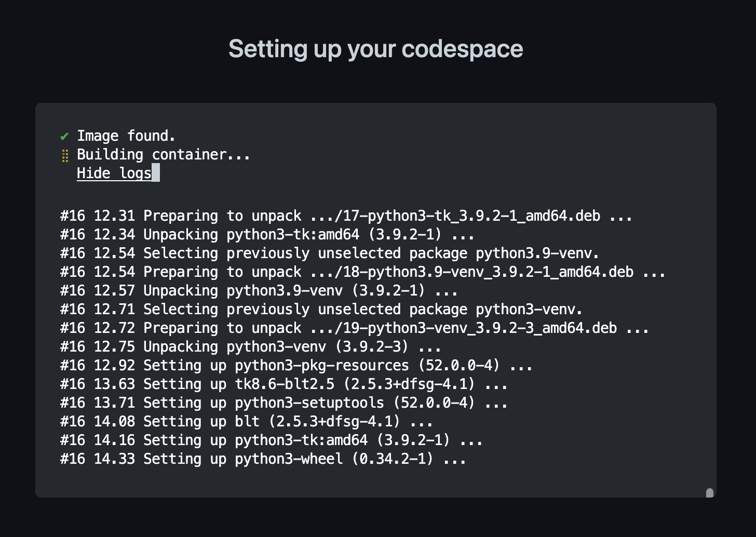Click the timestamp #16 12.31 in first log line
The width and height of the screenshot is (756, 537).
pos(97,216)
